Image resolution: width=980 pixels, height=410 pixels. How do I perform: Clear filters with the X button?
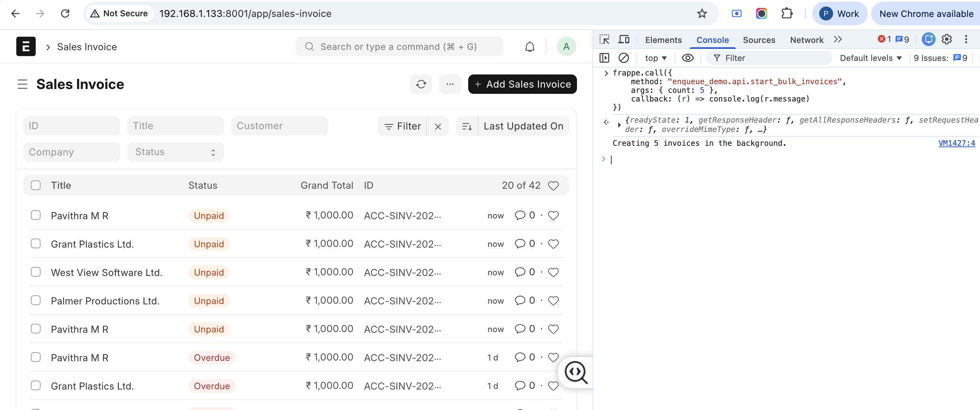click(438, 126)
